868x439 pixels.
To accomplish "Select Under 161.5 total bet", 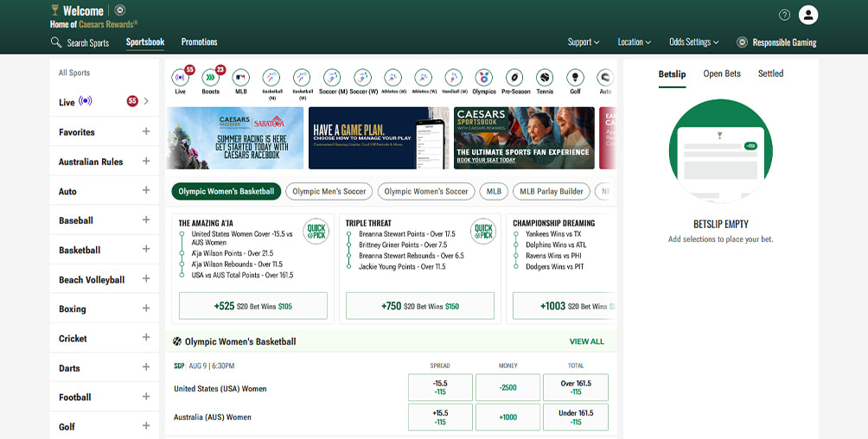I will coord(576,417).
